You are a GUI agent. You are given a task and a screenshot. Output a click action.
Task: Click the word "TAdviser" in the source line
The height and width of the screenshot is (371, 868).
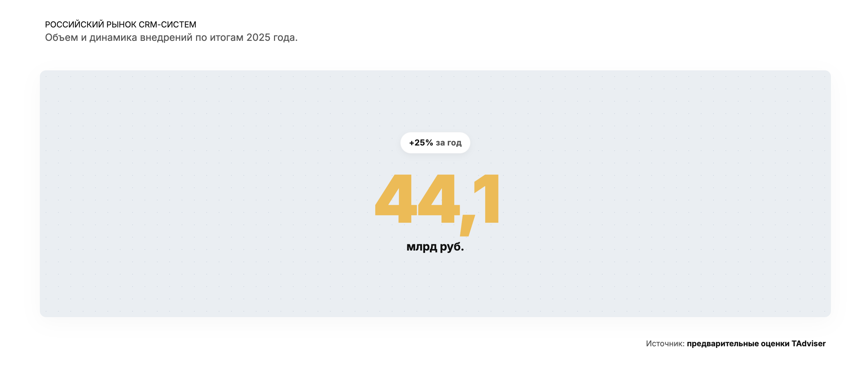coord(809,344)
